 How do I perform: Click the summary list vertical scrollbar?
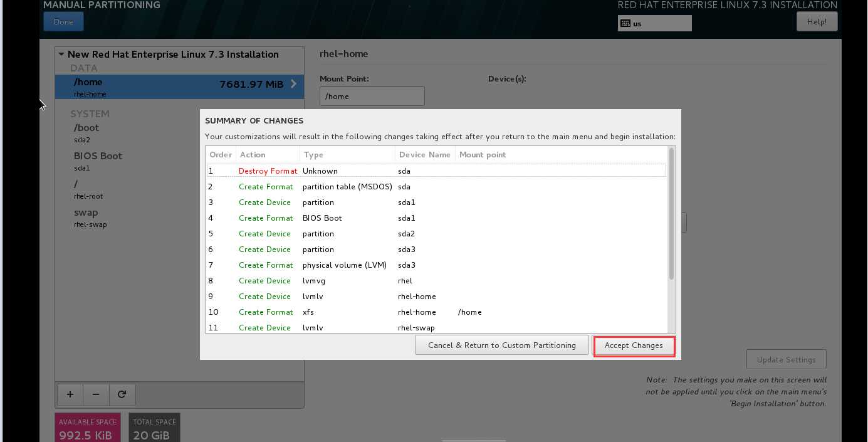672,214
